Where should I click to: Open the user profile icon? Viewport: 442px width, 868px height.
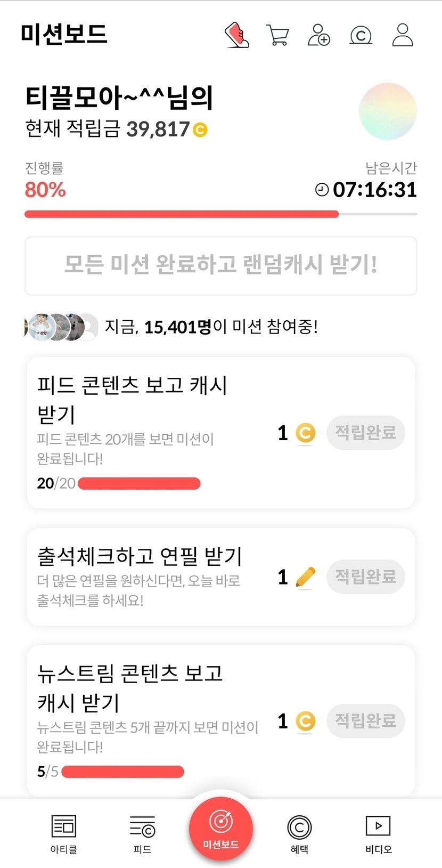point(403,35)
